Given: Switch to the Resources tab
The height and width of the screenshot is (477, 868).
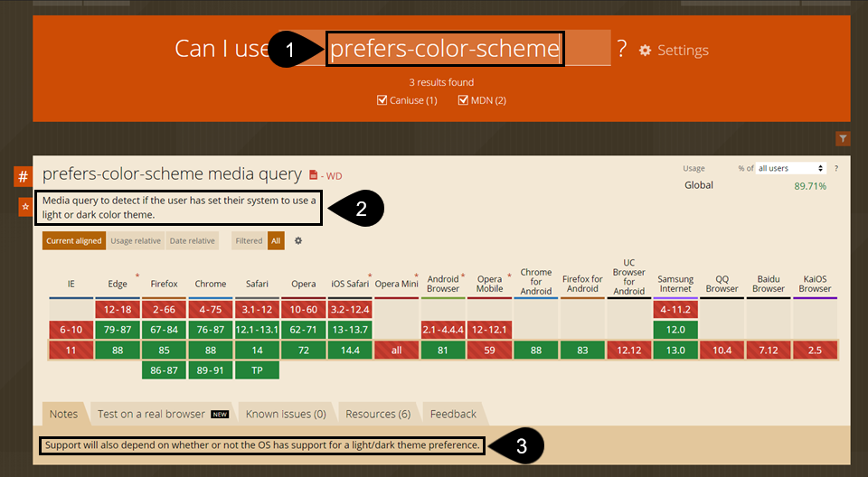Looking at the screenshot, I should 378,414.
